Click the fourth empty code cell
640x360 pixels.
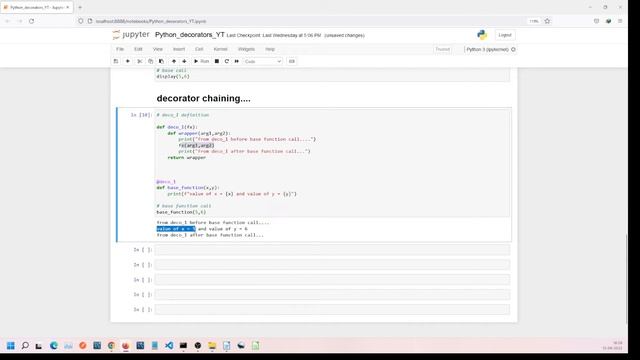tap(332, 295)
